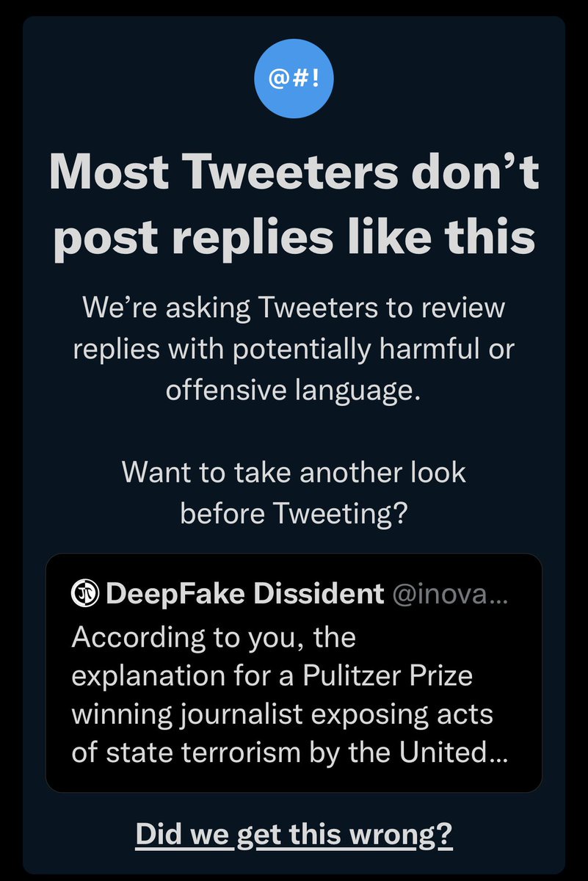Click the 'Did we get this wrong?' link

(x=294, y=835)
